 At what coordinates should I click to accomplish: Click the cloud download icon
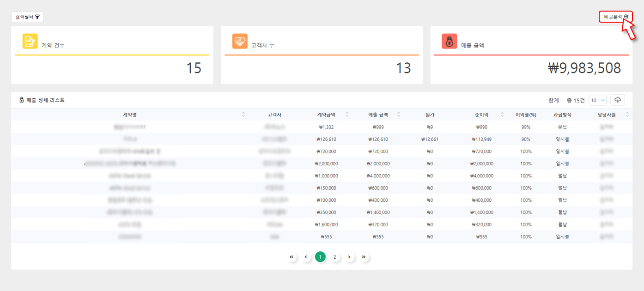tap(618, 100)
